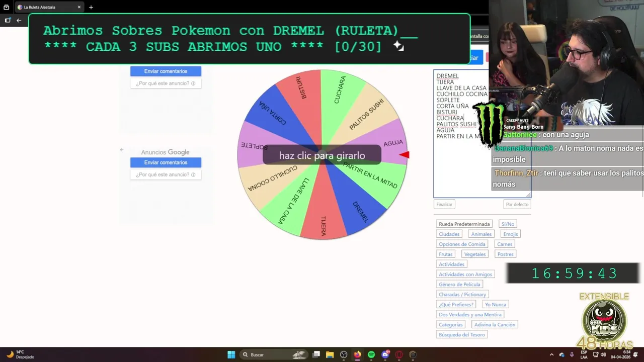Select the Ciudades preset
644x362 pixels.
pyautogui.click(x=449, y=234)
